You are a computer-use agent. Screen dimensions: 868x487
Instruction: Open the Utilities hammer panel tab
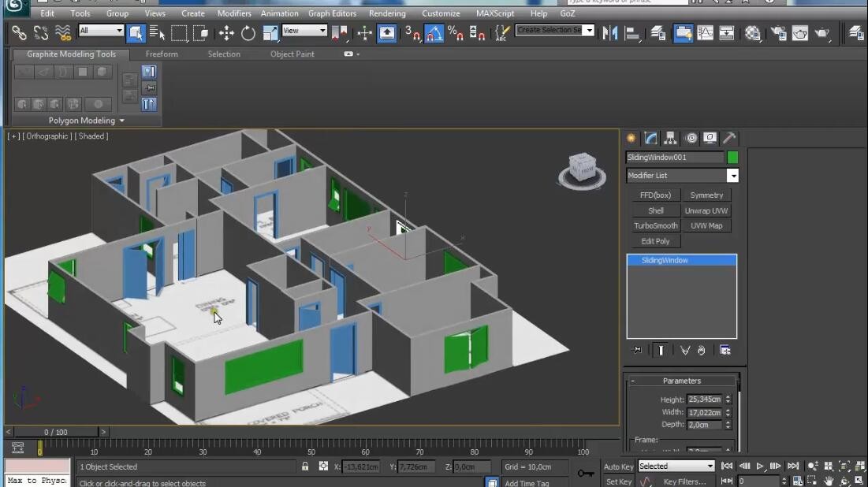[729, 138]
